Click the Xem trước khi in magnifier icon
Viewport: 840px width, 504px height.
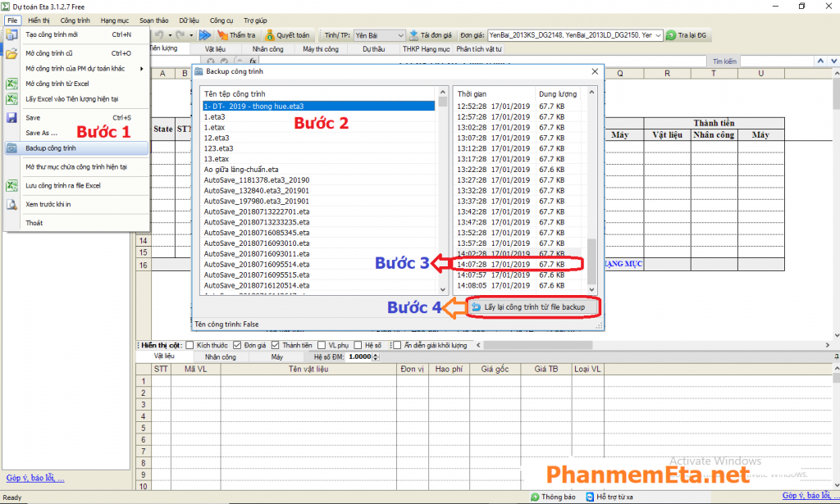click(x=12, y=204)
